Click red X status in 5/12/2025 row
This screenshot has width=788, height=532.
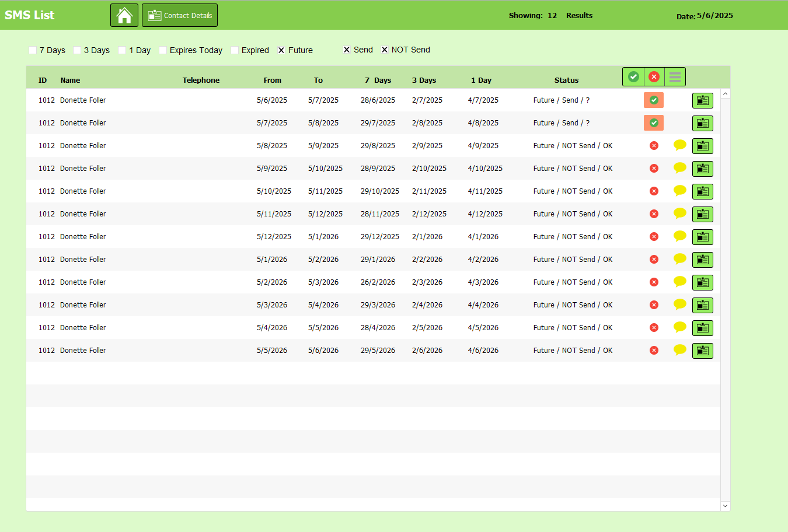[654, 237]
